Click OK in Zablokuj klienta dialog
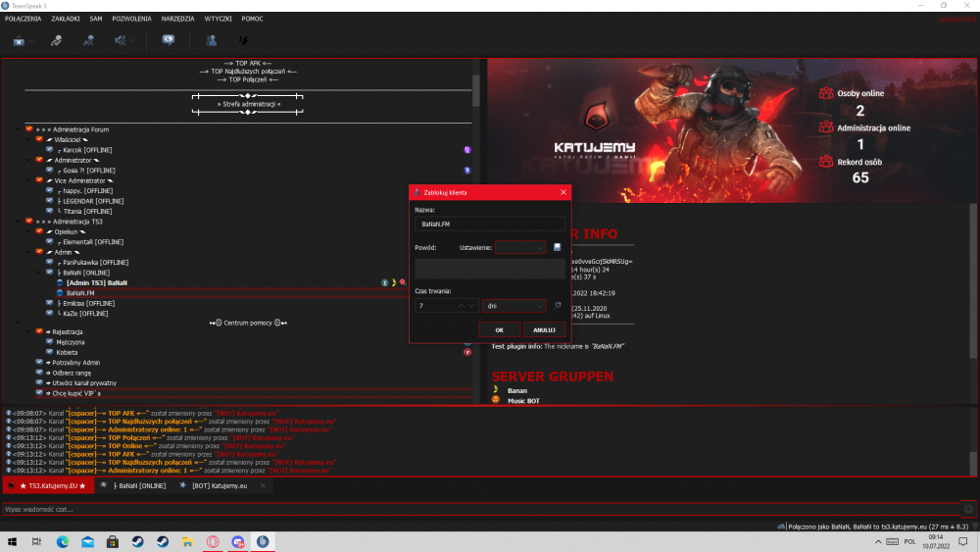Screen dimensions: 980x552 (x=499, y=329)
